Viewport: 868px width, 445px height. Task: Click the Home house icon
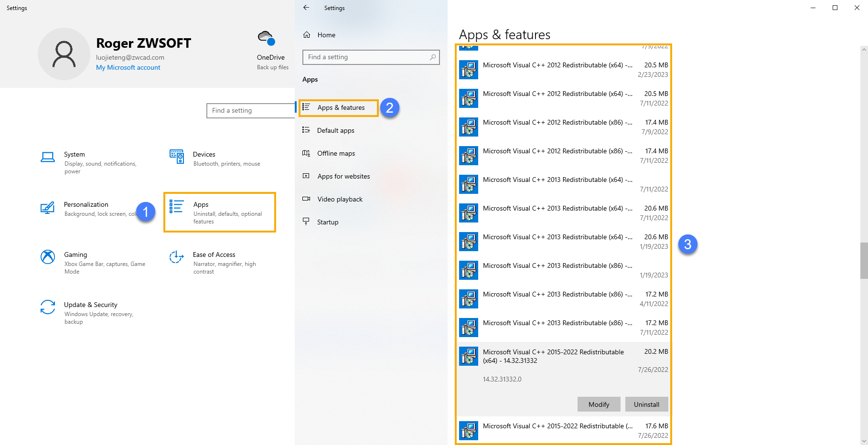pos(307,35)
